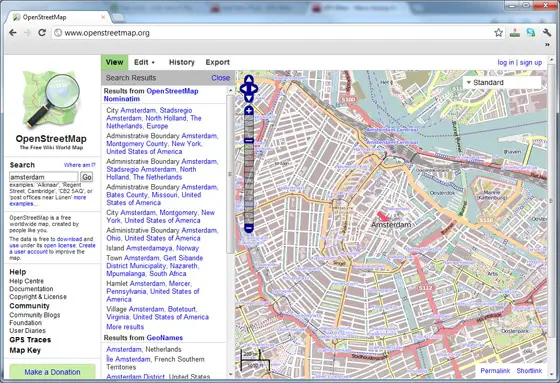Click the OpenStreetMap Nominatim link
This screenshot has height=383, width=560.
151,95
